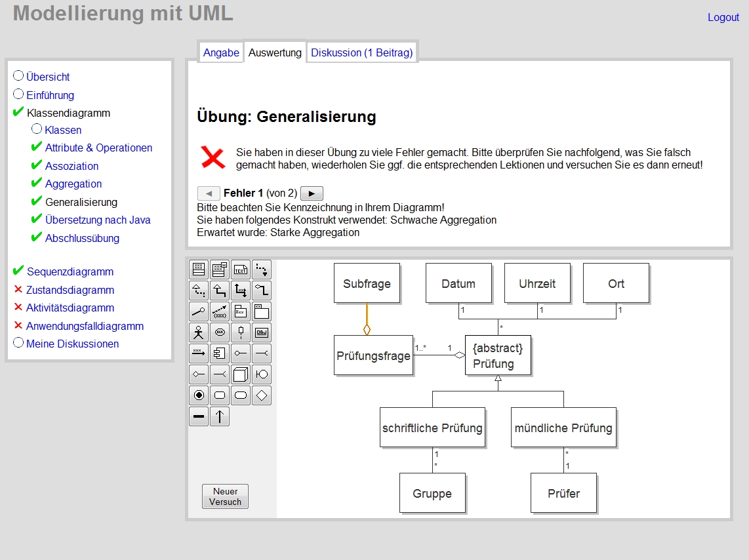Viewport: 749px width, 560px height.
Task: Pick the pill-shaped activity tool
Action: point(241,395)
